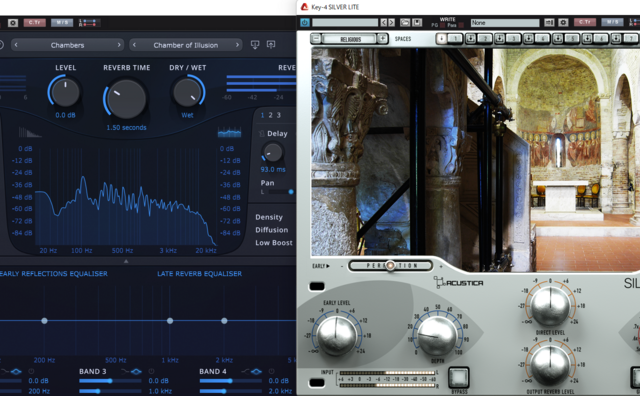This screenshot has width=640, height=396.
Task: Click the load arrow icon before slot 3
Action: [x=500, y=39]
